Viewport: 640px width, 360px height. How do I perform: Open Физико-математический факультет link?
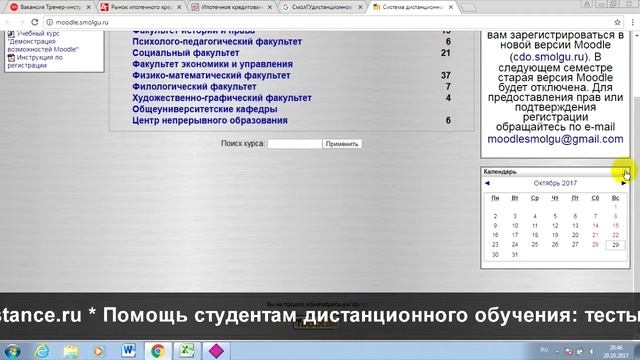tap(211, 76)
